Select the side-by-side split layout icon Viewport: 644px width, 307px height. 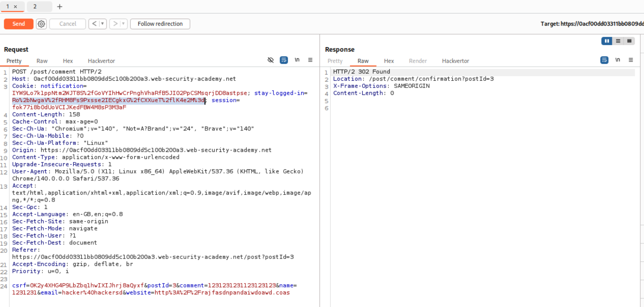[607, 41]
